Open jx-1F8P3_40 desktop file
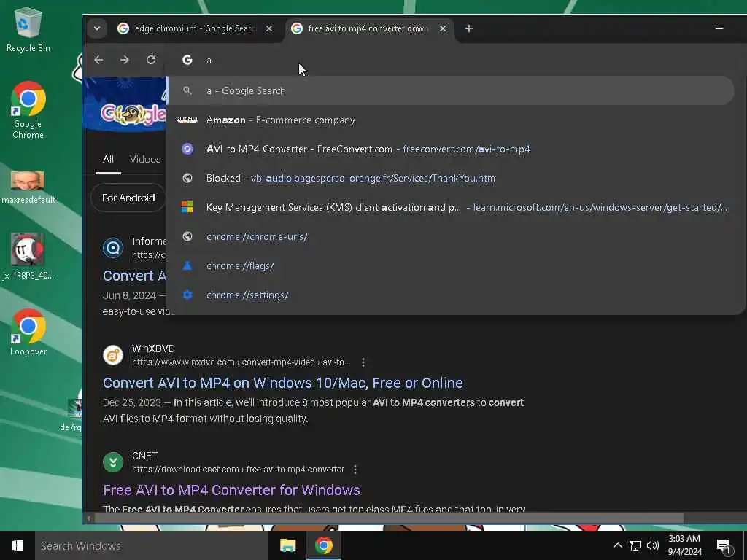This screenshot has width=747, height=560. [x=28, y=257]
